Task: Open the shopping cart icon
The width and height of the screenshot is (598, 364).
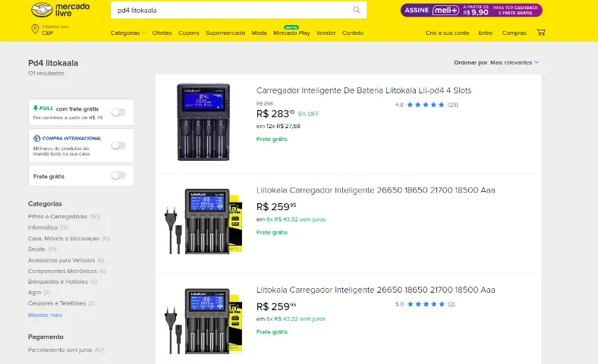Action: point(541,33)
